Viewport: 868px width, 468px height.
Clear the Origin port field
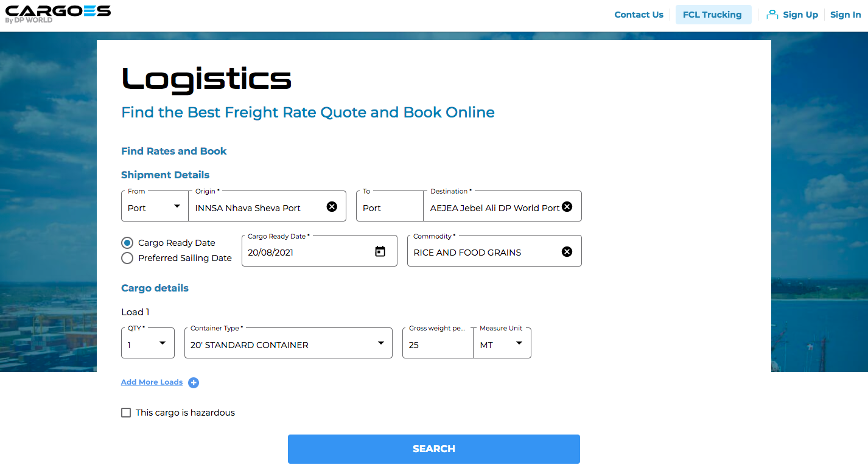point(332,206)
